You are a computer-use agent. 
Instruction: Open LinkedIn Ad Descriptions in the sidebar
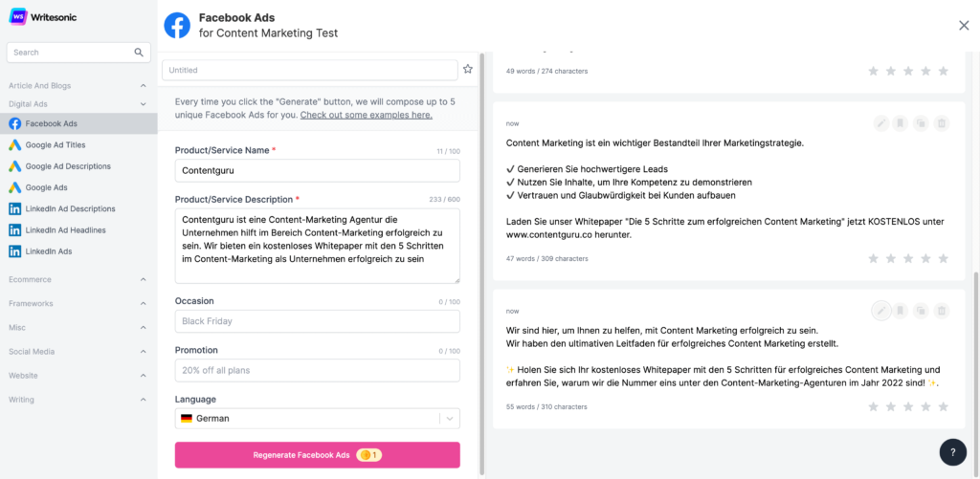point(78,208)
